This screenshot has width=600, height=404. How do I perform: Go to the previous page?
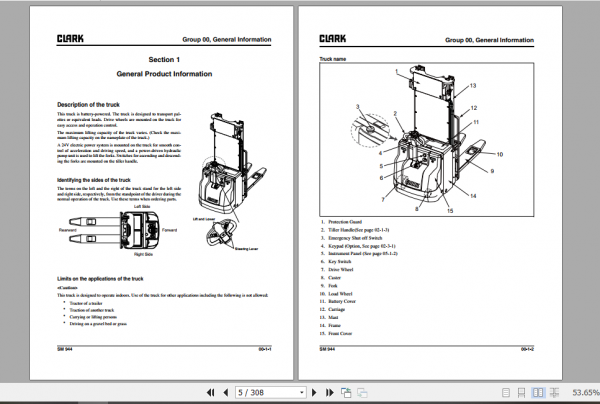tap(226, 393)
